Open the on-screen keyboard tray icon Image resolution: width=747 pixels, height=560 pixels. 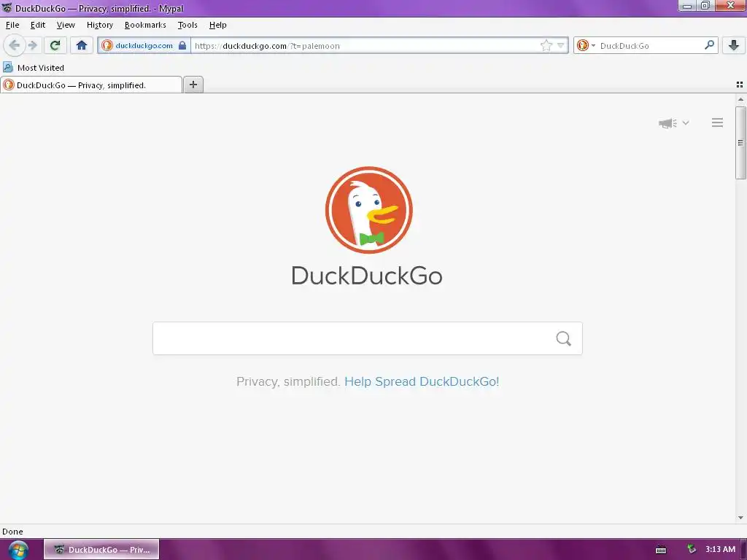coord(661,550)
